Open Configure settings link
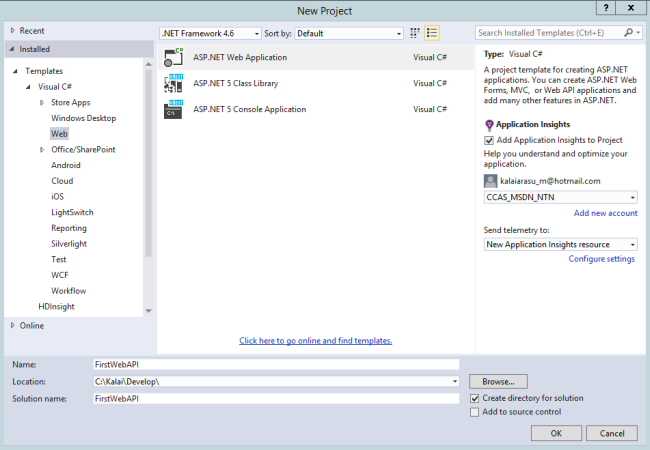This screenshot has width=650, height=450. point(601,259)
